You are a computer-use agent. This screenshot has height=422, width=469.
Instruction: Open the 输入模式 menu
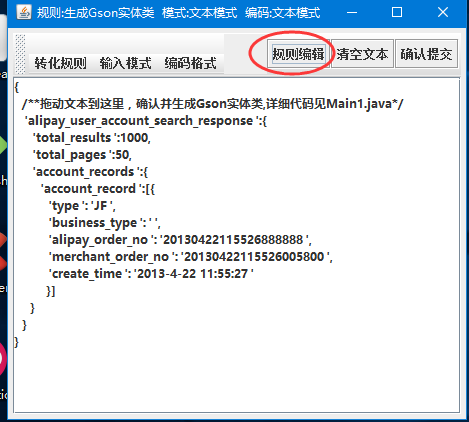(125, 63)
